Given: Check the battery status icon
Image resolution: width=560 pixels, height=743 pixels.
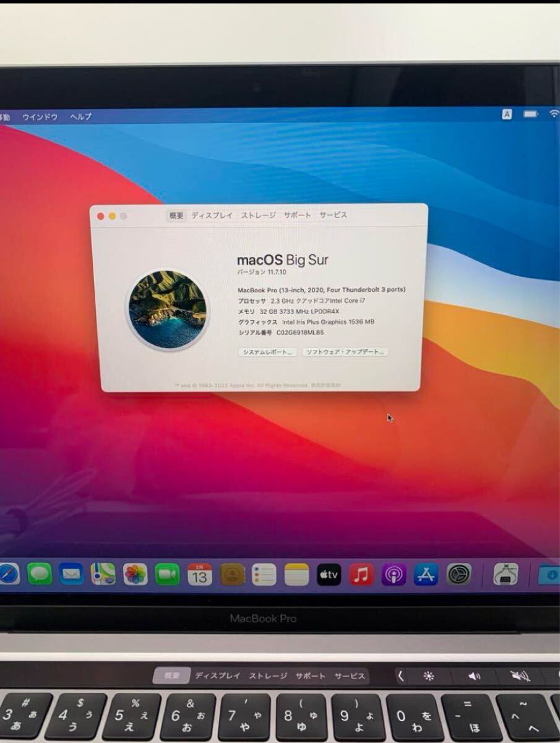Looking at the screenshot, I should (530, 114).
